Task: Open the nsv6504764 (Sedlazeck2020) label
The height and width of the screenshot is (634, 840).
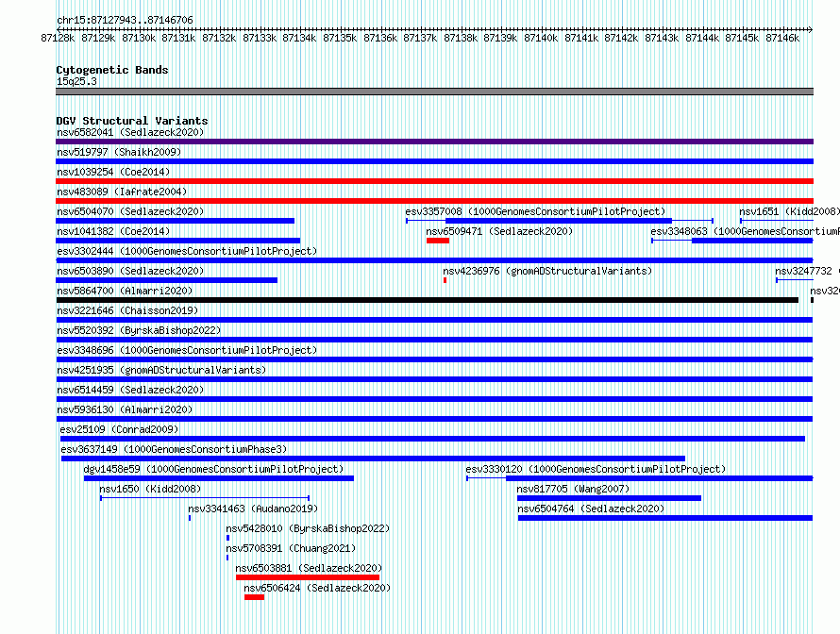Action: [x=590, y=509]
